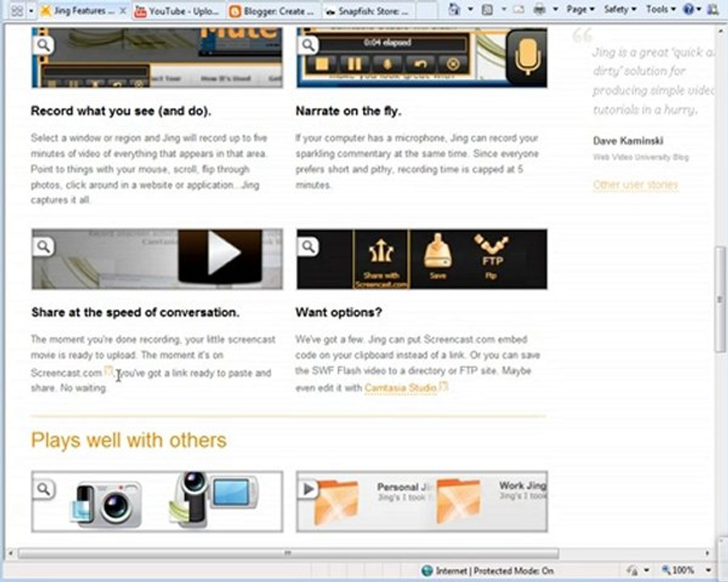This screenshot has height=582, width=728.
Task: Click the horizontal scrollbar left arrow
Action: coord(11,553)
